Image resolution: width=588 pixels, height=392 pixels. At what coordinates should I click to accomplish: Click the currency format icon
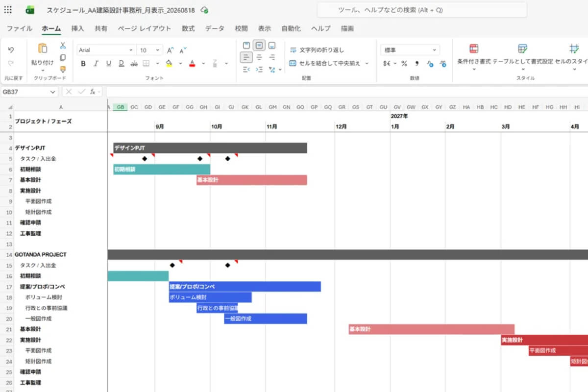tap(387, 63)
